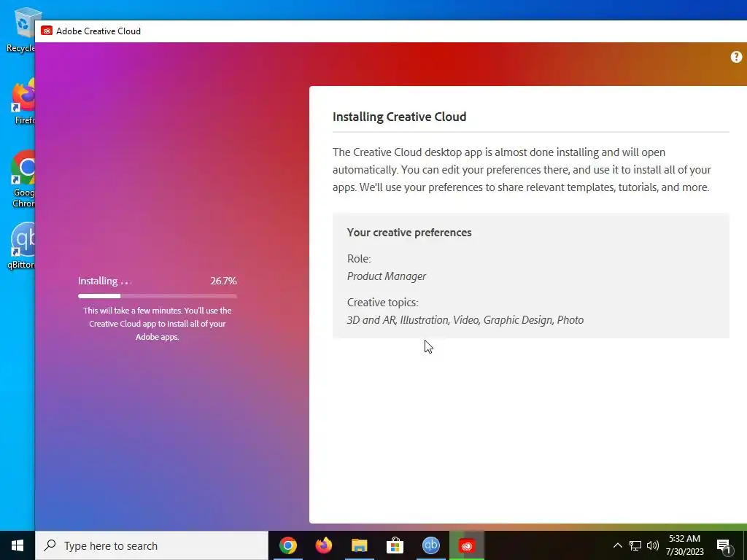The image size is (747, 560).
Task: Switch to Adobe Creative Cloud taskbar icon
Action: click(x=466, y=545)
